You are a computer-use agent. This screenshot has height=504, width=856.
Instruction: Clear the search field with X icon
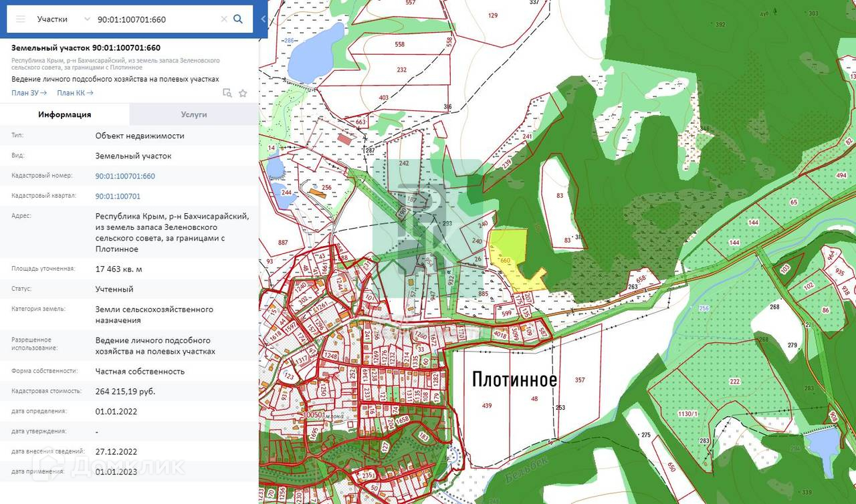[224, 19]
